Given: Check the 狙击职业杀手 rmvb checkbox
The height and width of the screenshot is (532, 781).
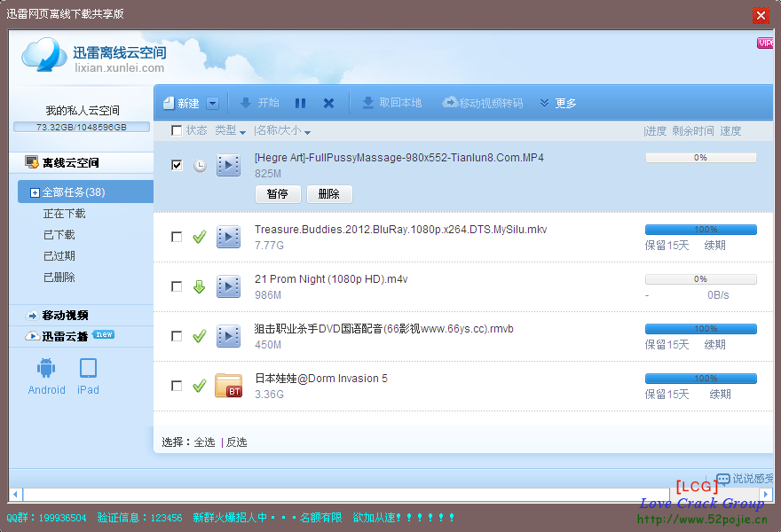Looking at the screenshot, I should [177, 336].
